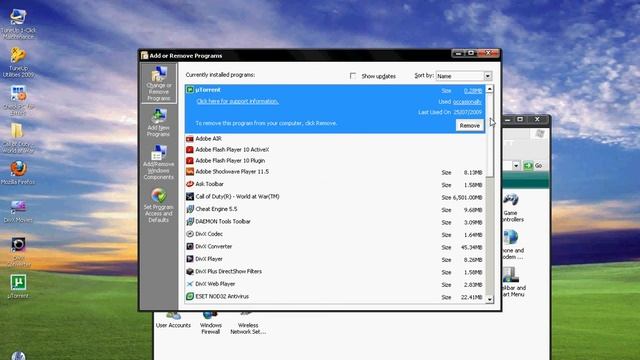Click Ask Toolbar program icon
Viewport: 640px width, 360px height.
point(190,184)
